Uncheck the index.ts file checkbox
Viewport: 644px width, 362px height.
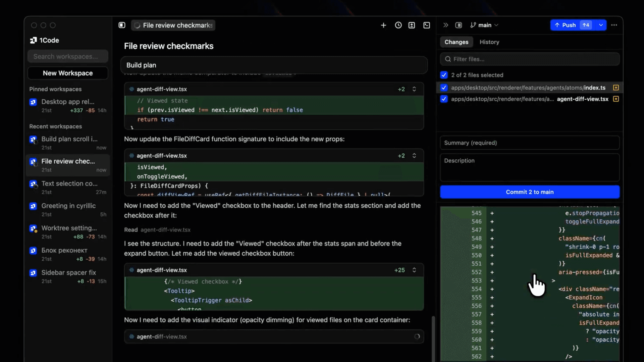(x=444, y=88)
